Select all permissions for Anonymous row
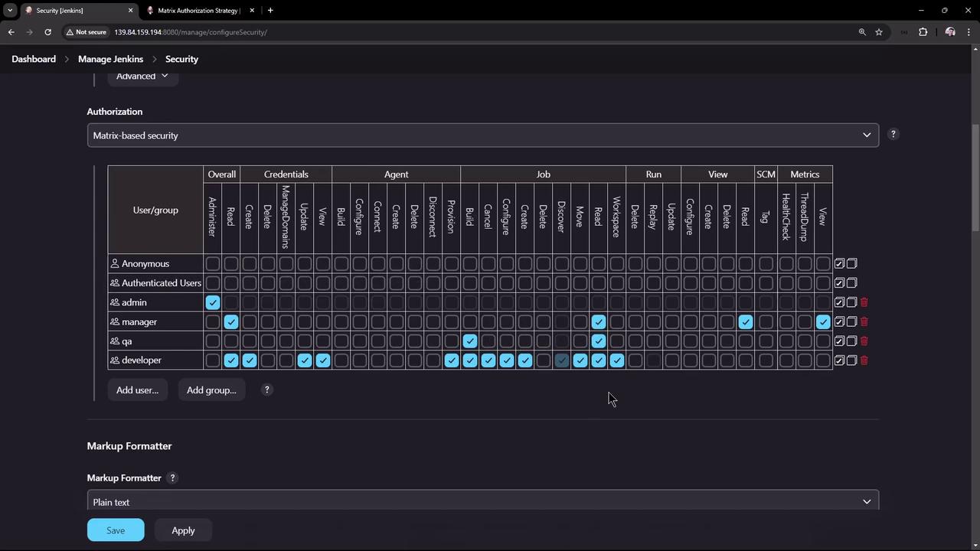 click(839, 263)
